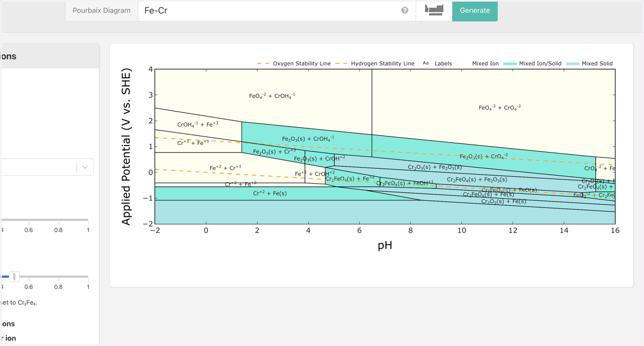This screenshot has width=644, height=346.
Task: Click the help question mark icon
Action: click(405, 10)
